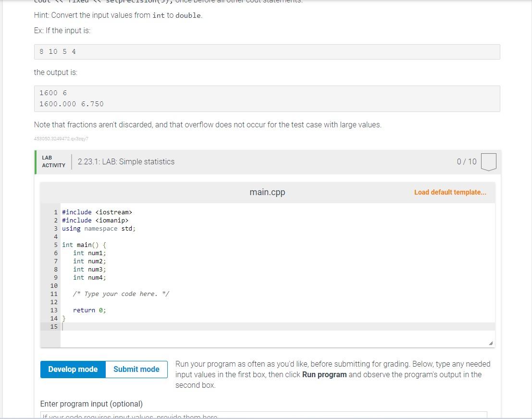Click the main.cpp file title
The image size is (532, 419).
[267, 192]
